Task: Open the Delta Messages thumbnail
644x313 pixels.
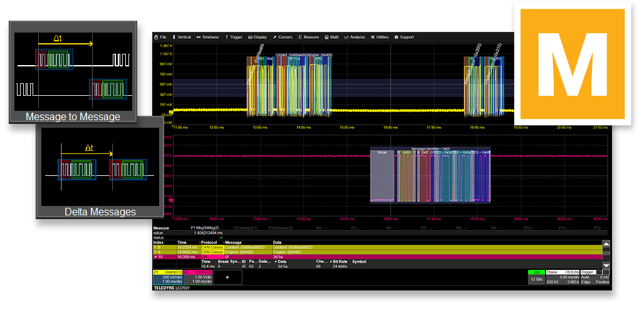Action: pos(100,167)
